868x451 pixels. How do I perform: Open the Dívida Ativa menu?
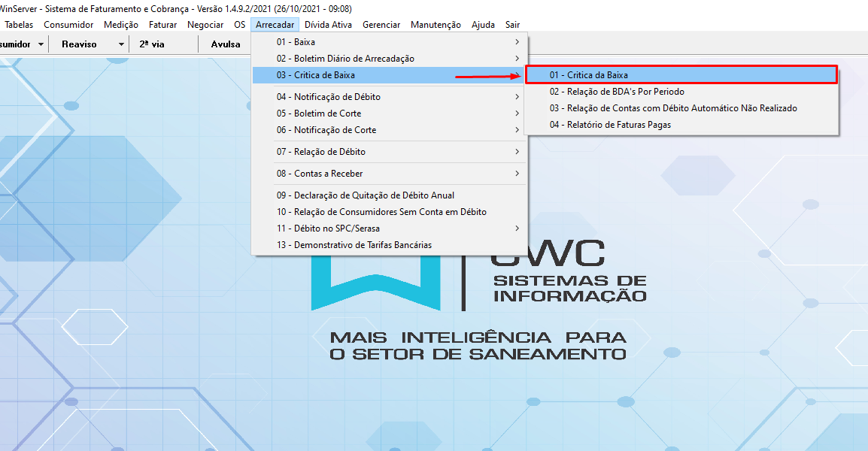pos(328,24)
